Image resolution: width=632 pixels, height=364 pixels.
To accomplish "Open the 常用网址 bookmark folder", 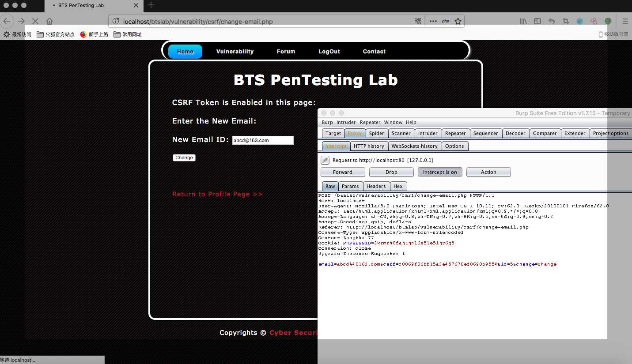I will coord(128,34).
